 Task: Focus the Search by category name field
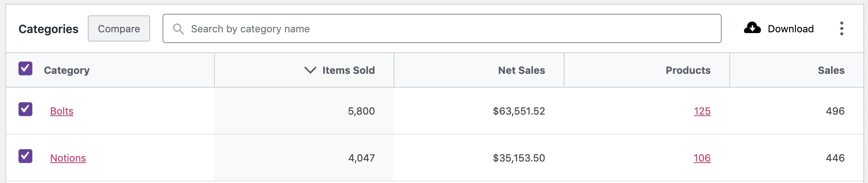coord(442,28)
